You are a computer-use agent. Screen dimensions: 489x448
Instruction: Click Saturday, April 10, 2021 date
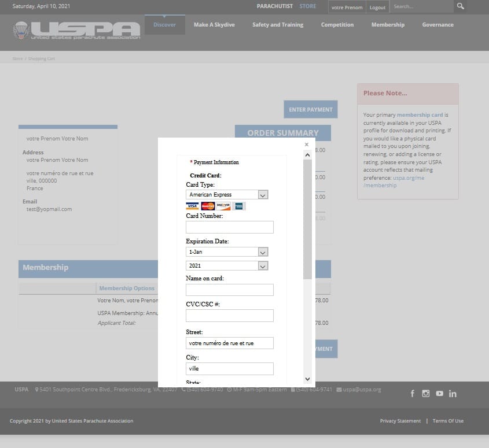pos(41,6)
